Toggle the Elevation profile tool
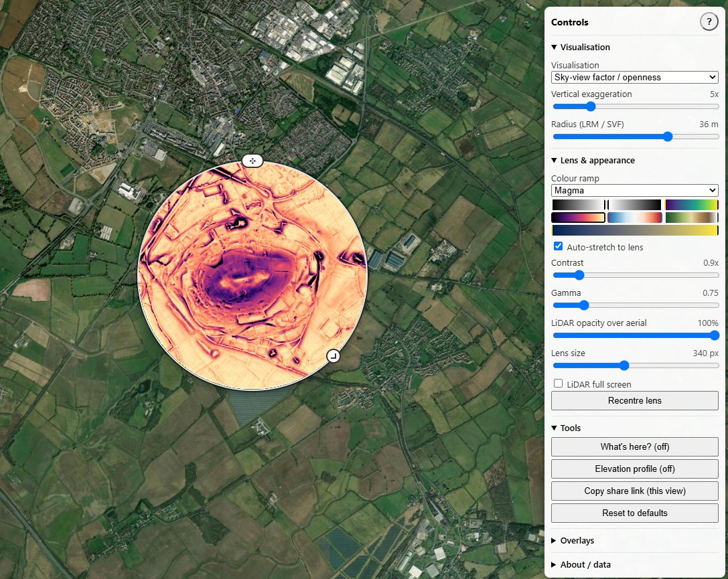Screen dimensions: 728x579 pos(635,469)
